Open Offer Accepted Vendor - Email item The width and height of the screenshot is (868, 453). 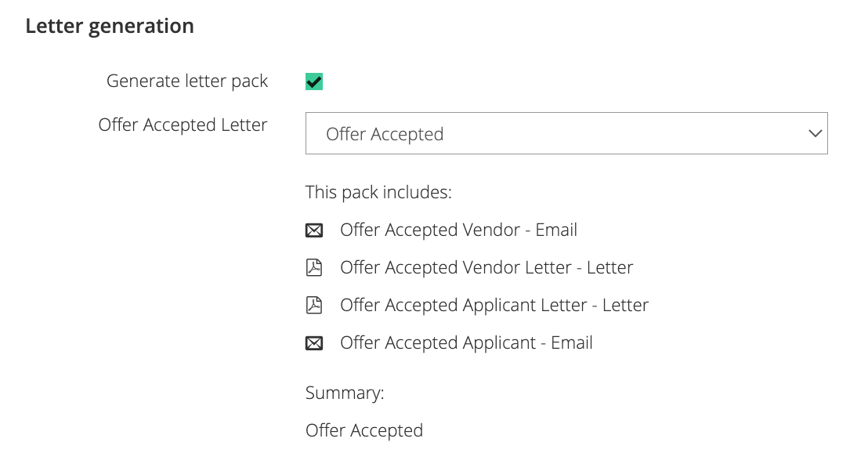click(x=458, y=230)
